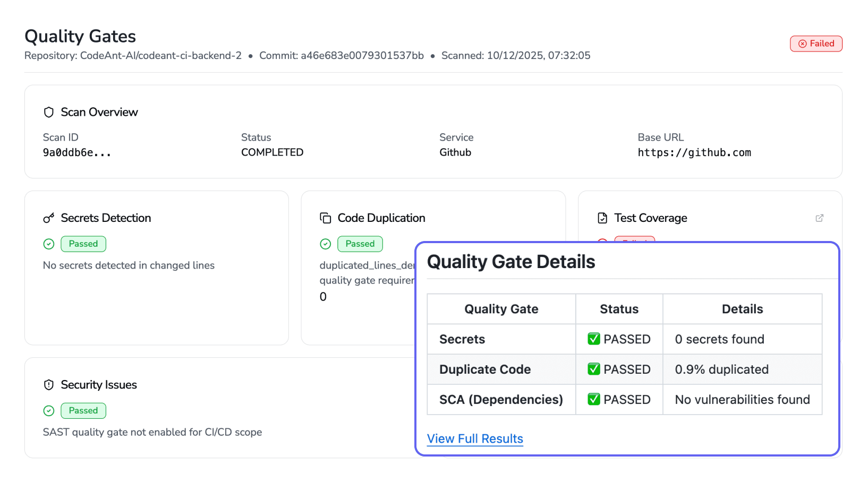The width and height of the screenshot is (868, 482).
Task: Click the duplicate-pages icon next to Code Duplication
Action: click(325, 218)
